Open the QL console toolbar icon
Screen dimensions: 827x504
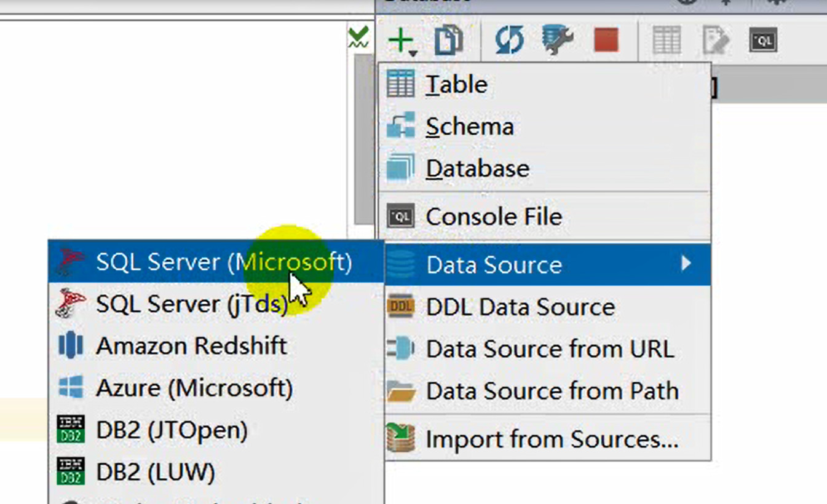coord(763,41)
